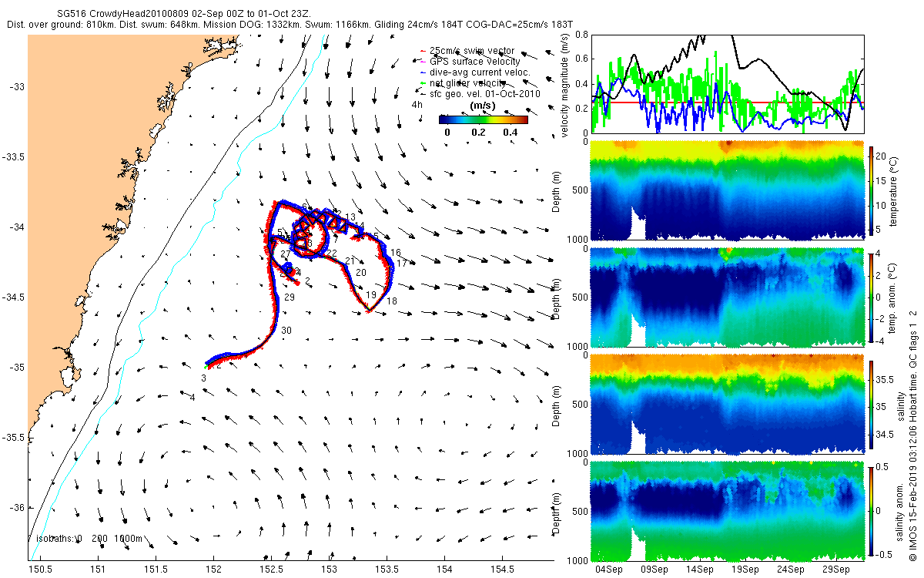Image resolution: width=924 pixels, height=578 pixels.
Task: Click day marker 18 on the glider track
Action: (392, 301)
